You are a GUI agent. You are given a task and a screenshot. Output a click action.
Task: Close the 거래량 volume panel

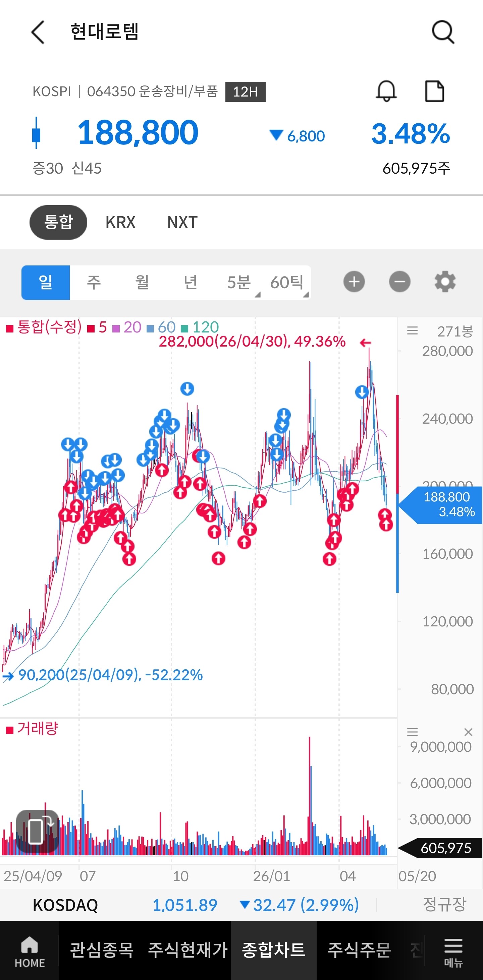[x=468, y=732]
